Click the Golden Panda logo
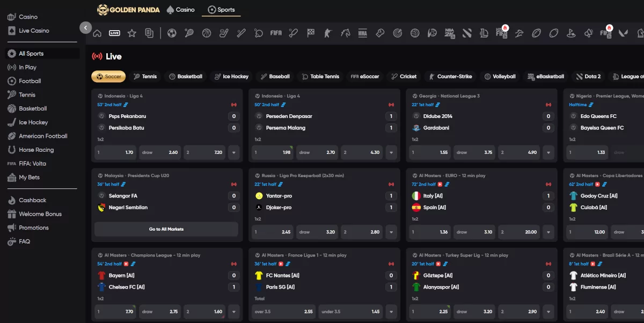The width and height of the screenshot is (644, 323). [129, 10]
